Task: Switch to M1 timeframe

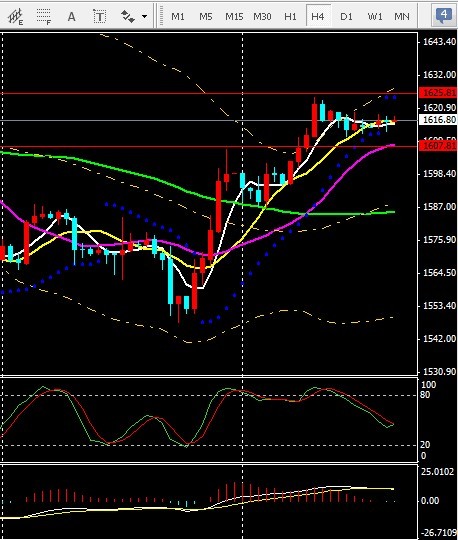Action: tap(178, 17)
